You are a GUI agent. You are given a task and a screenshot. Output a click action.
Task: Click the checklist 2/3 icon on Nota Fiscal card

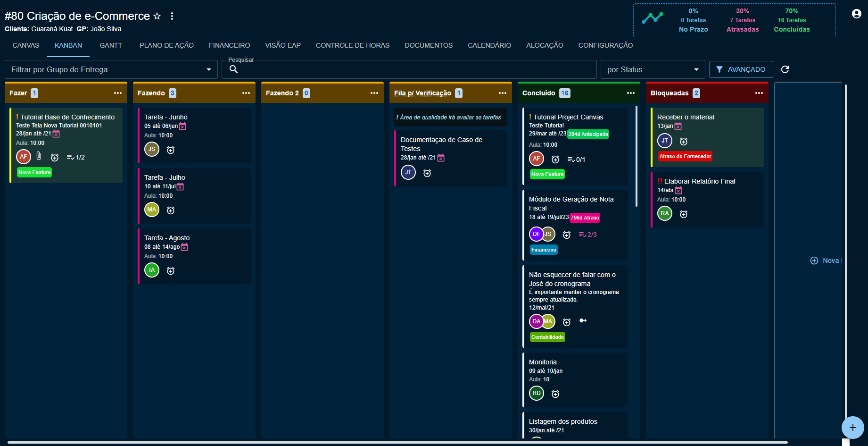coord(588,235)
